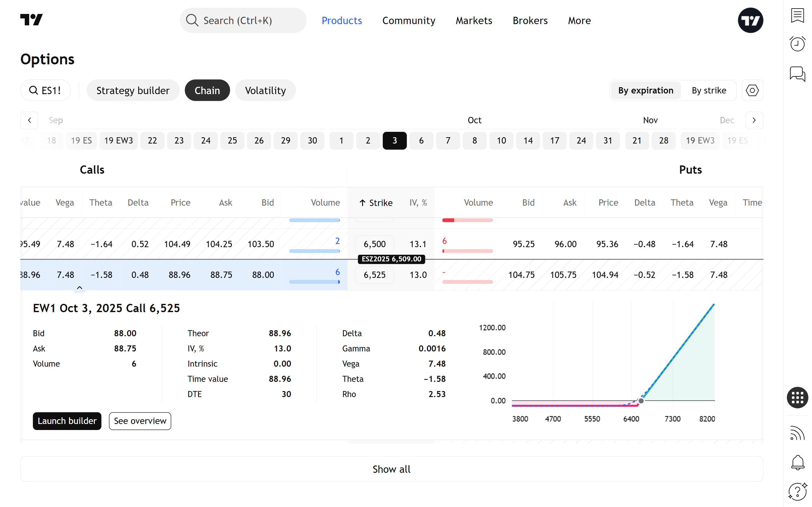
Task: Select the Oct 3 expiration date
Action: pyautogui.click(x=395, y=140)
